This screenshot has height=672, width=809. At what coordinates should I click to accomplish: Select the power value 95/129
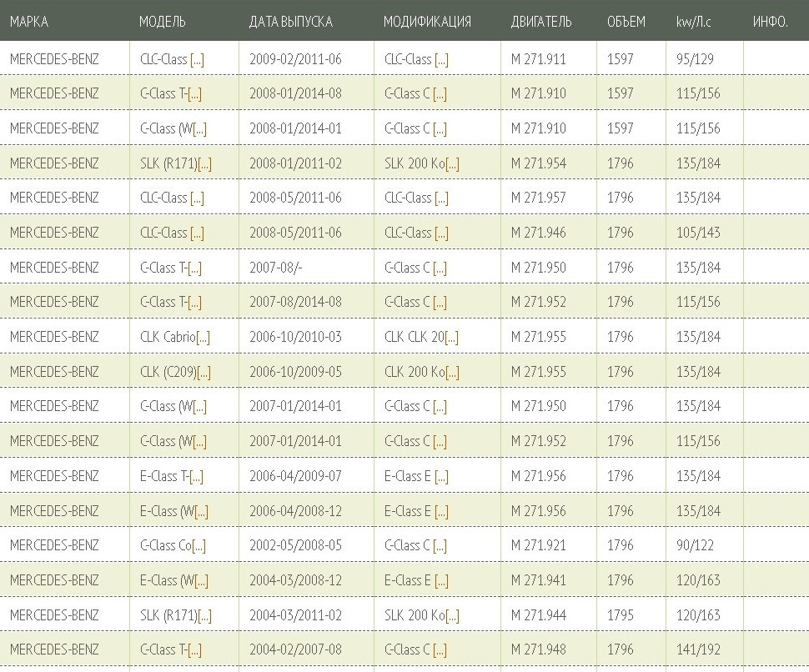pos(695,59)
